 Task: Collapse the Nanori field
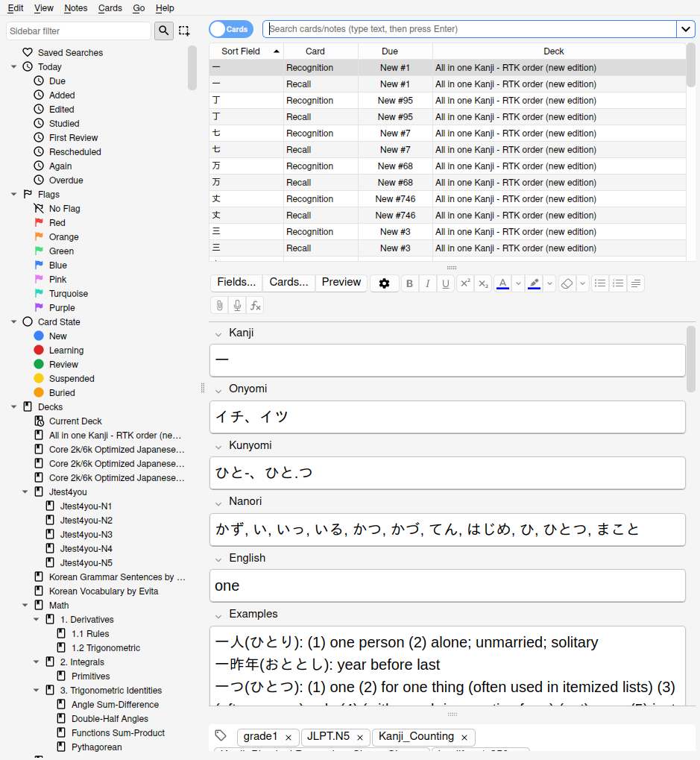point(218,503)
